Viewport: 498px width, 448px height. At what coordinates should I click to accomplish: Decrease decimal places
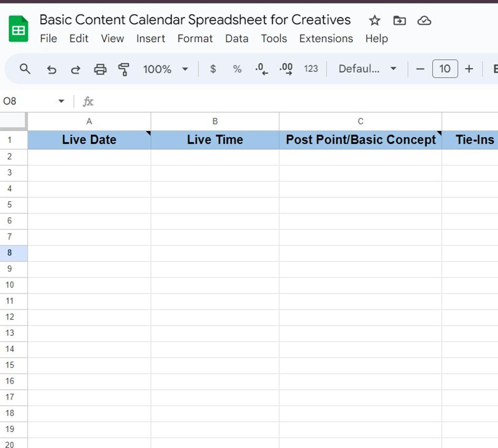tap(261, 69)
